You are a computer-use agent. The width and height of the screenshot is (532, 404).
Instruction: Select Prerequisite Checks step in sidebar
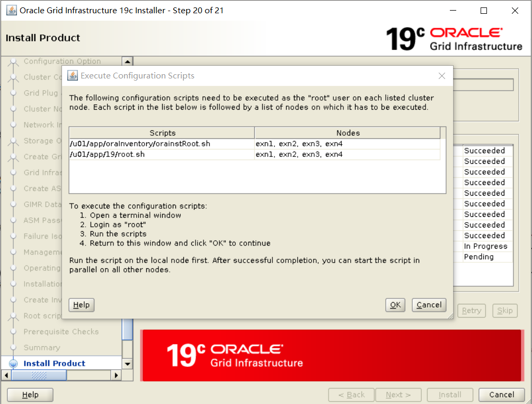tap(61, 332)
